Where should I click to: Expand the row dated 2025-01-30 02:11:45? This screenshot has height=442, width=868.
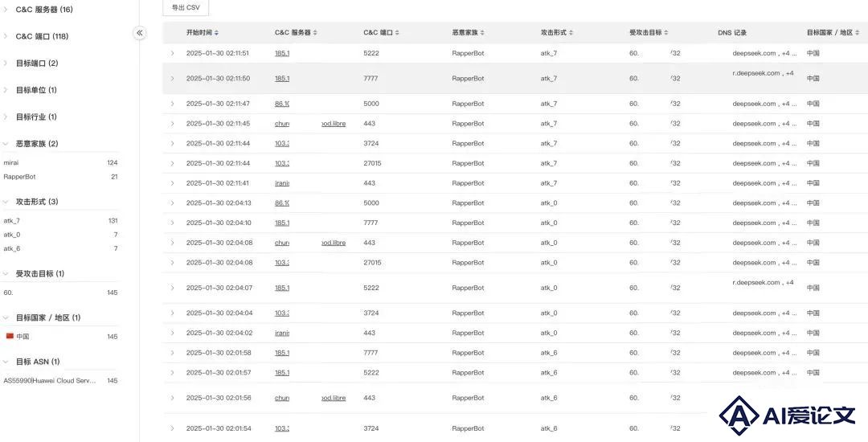[173, 124]
